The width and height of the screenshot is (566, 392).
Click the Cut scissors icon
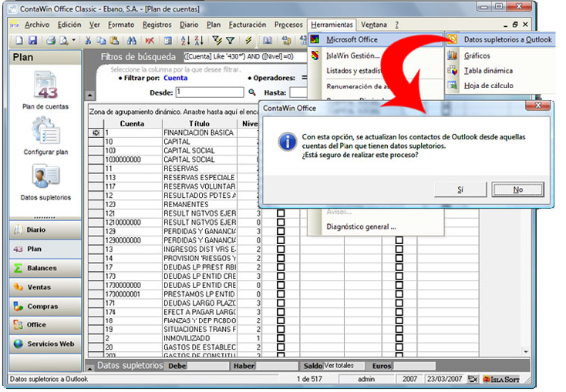click(88, 40)
